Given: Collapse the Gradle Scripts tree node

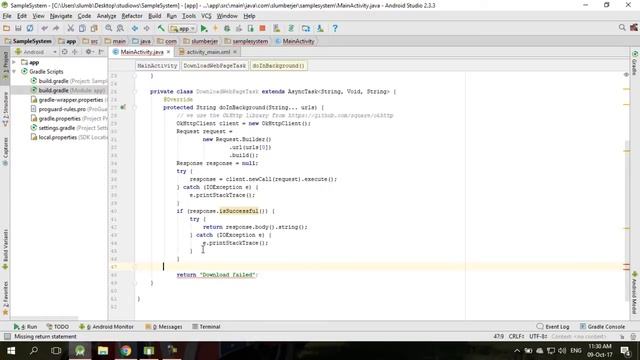Looking at the screenshot, I should coord(14,71).
